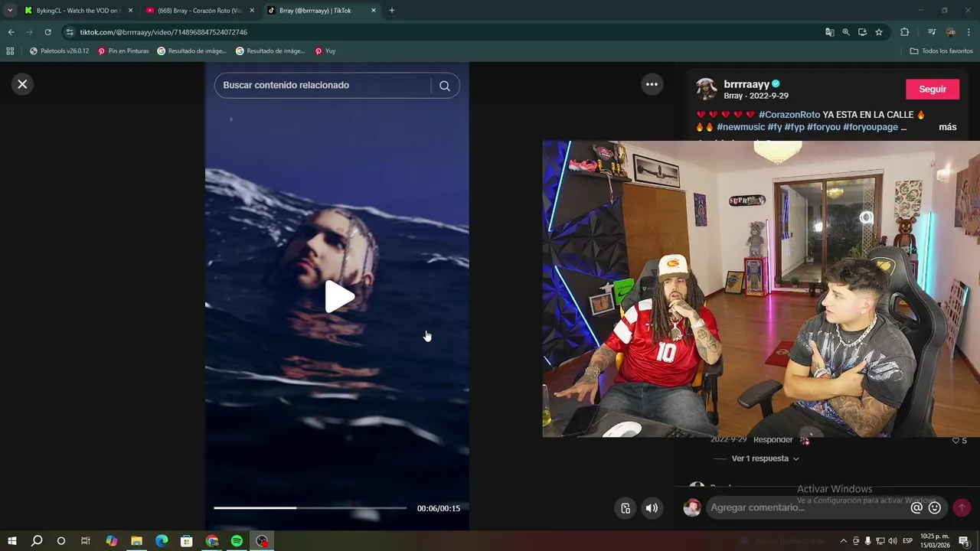This screenshot has height=551, width=980.
Task: Post comment with red arrow button
Action: (x=962, y=507)
